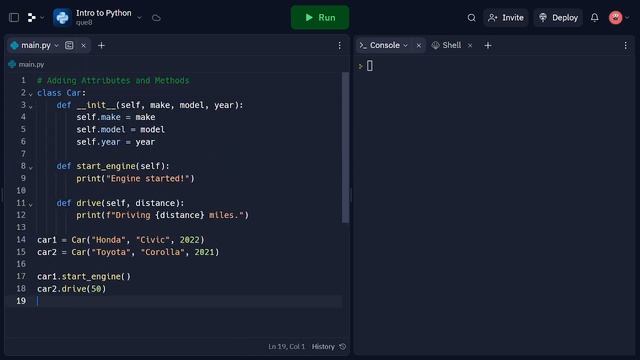Place cursor in the comment on line 1
640x360 pixels.
[x=113, y=80]
